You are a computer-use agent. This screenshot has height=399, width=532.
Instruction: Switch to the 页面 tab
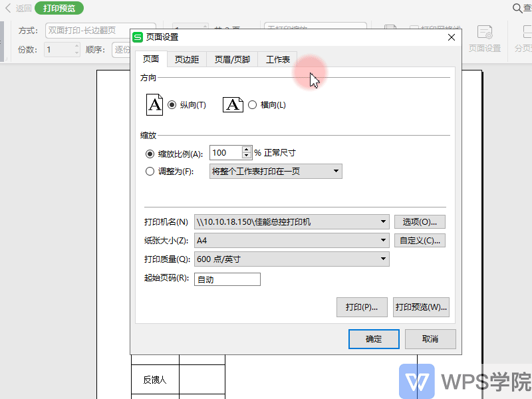coord(151,59)
